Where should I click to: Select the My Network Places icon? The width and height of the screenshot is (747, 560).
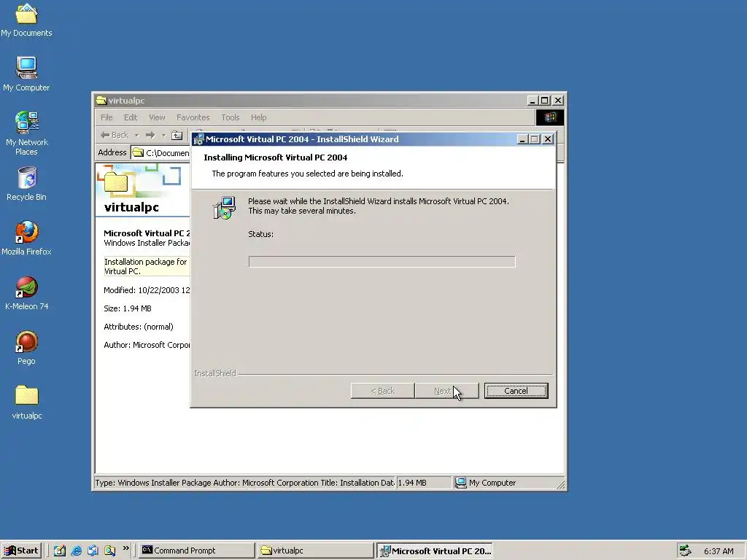point(26,133)
